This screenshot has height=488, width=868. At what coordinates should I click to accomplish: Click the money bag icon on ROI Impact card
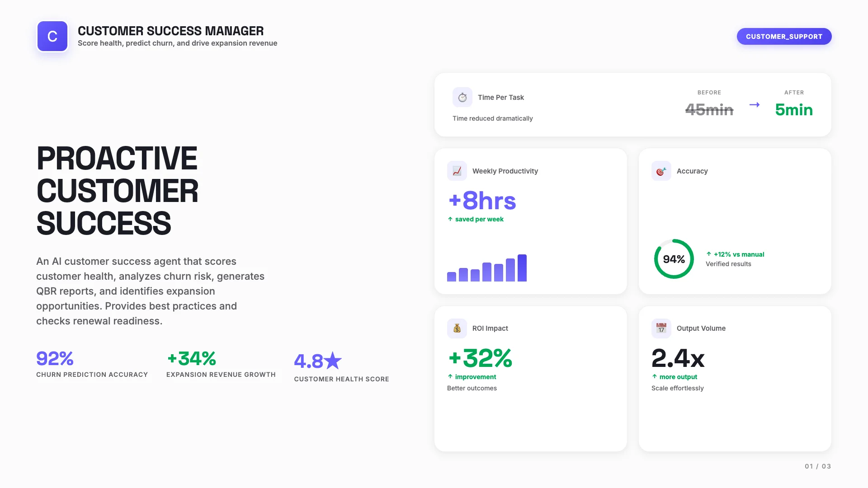457,328
